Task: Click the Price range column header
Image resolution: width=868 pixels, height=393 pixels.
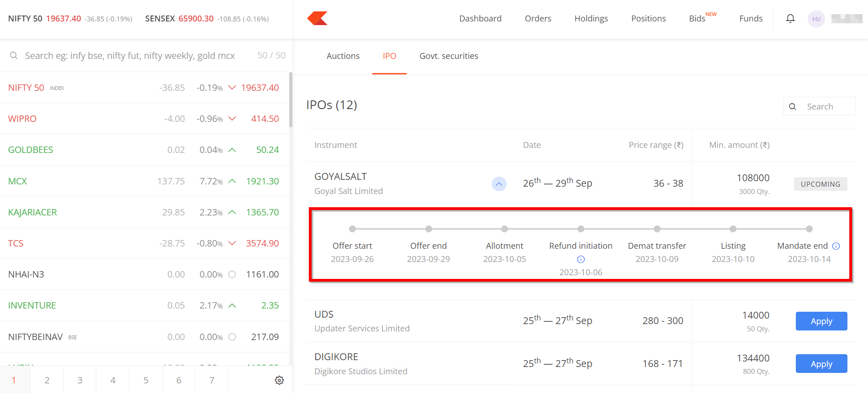Action: 656,145
